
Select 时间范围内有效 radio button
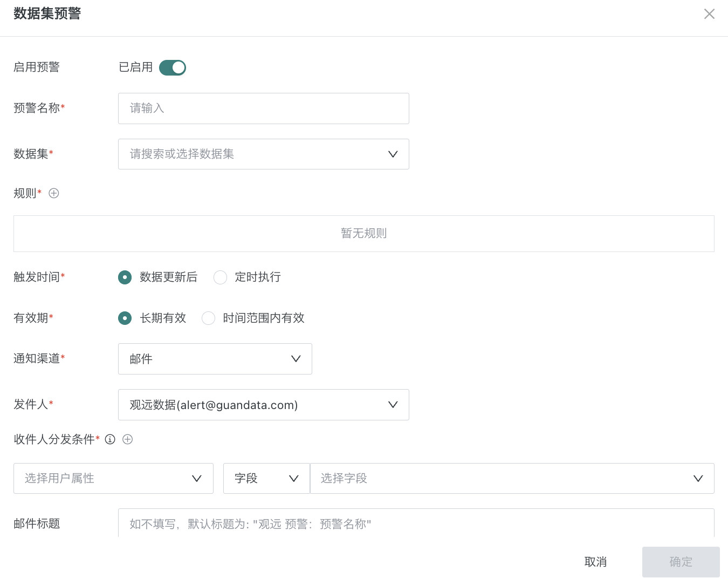(x=208, y=318)
